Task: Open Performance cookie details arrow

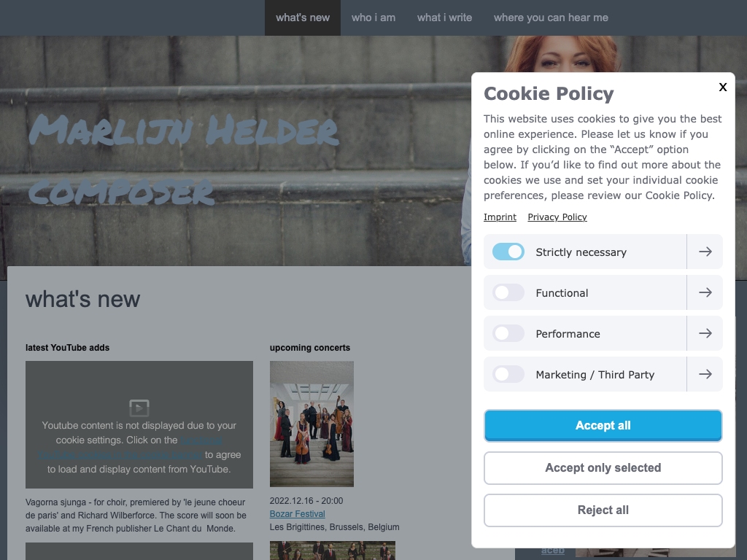Action: [x=705, y=333]
